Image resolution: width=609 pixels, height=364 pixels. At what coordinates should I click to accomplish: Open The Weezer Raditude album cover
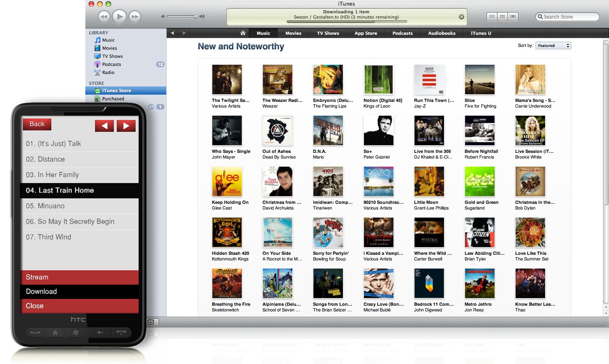pos(277,80)
